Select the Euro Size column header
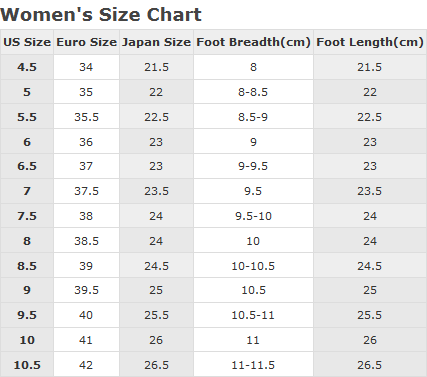Screen dimensions: 427x377 pos(86,42)
